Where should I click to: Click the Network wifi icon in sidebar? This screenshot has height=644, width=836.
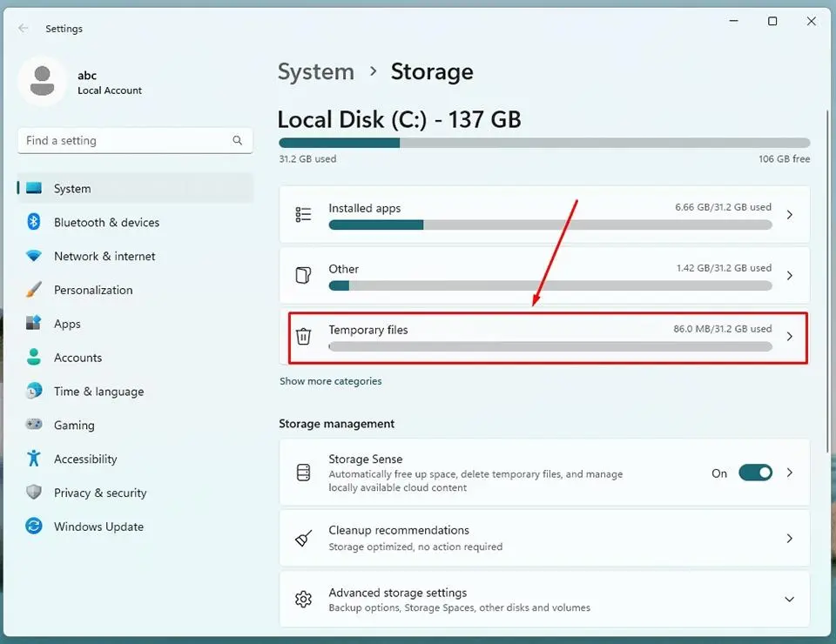coord(34,256)
